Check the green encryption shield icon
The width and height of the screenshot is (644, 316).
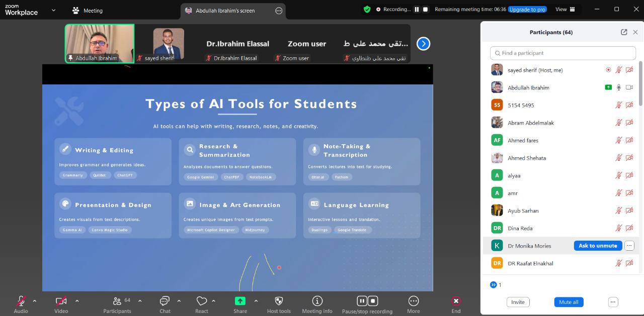point(367,9)
